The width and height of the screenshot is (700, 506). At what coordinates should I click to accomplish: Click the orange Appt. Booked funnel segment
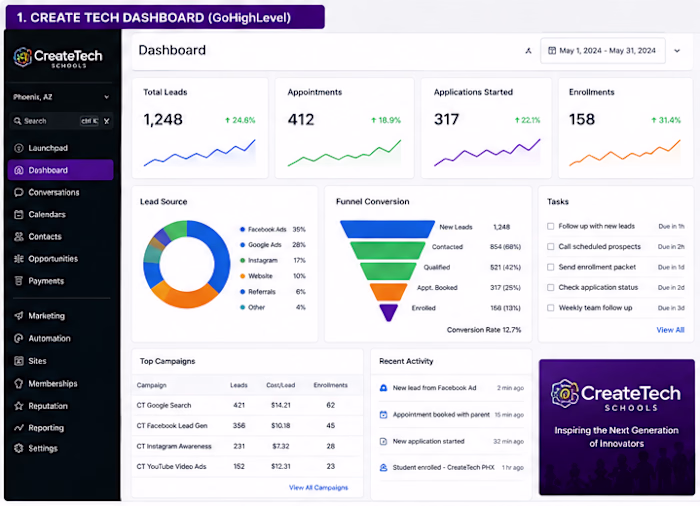coord(388,292)
